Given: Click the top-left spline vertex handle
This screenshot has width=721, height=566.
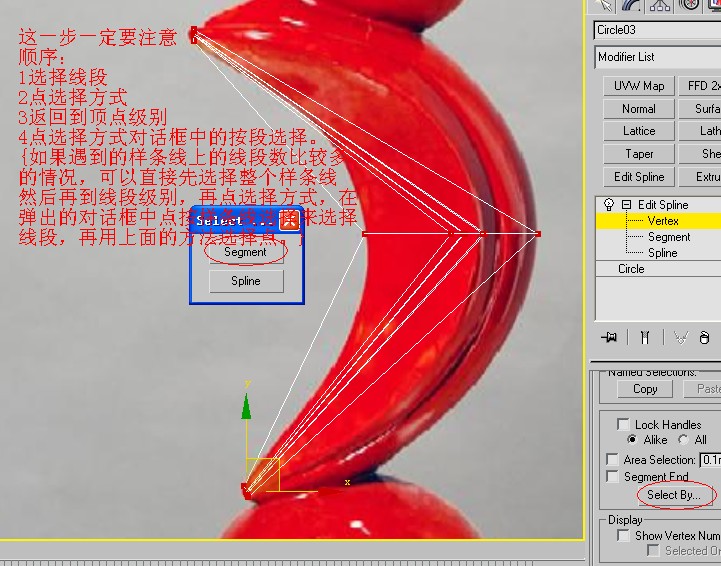Looking at the screenshot, I should pos(194,35).
